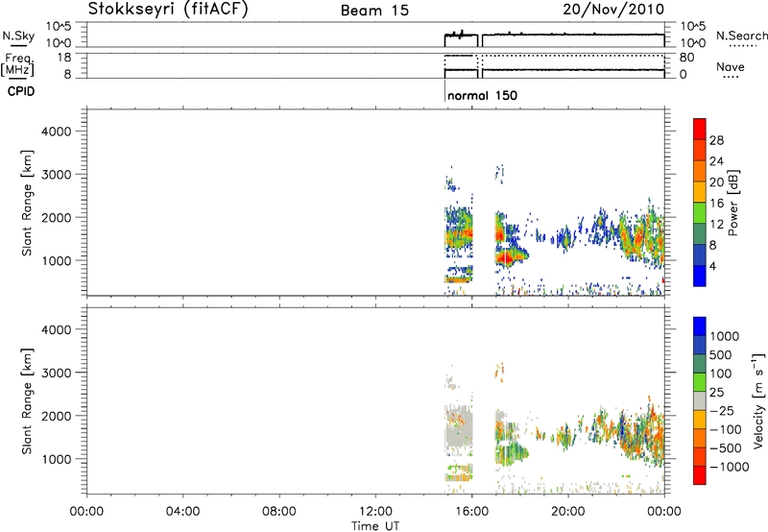Click the red high-power patch near 1000 km at 17:00

[506, 256]
